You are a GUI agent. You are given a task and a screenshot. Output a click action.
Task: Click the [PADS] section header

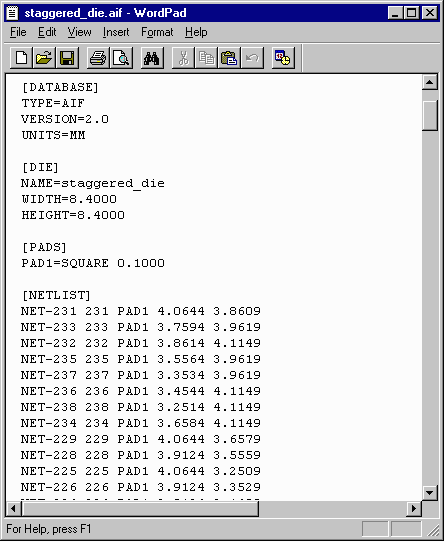(x=44, y=247)
